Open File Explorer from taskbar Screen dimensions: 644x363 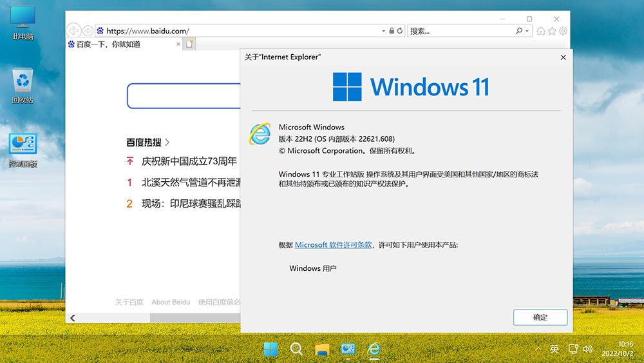click(x=322, y=349)
